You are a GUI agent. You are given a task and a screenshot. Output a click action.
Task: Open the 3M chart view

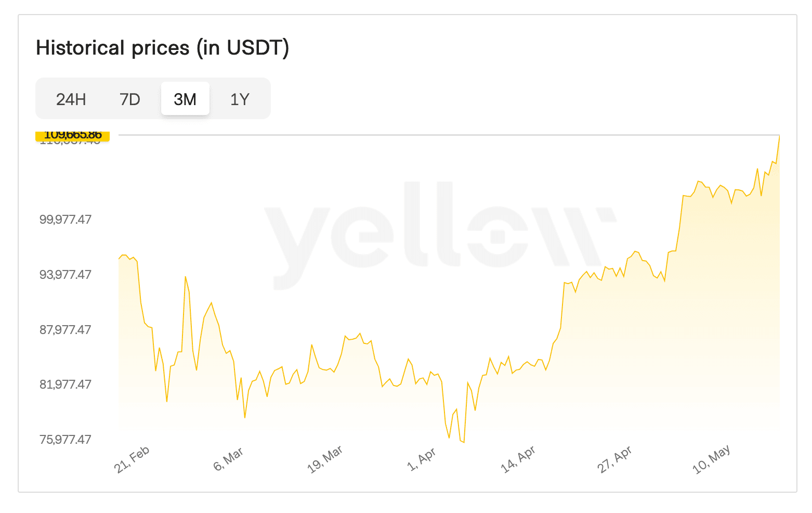(x=185, y=98)
